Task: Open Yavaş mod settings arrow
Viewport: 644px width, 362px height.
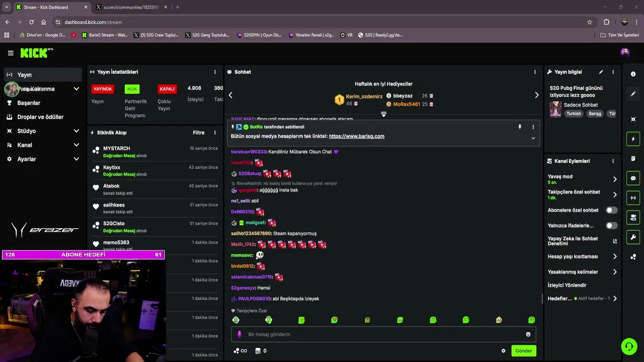Action: 615,179
